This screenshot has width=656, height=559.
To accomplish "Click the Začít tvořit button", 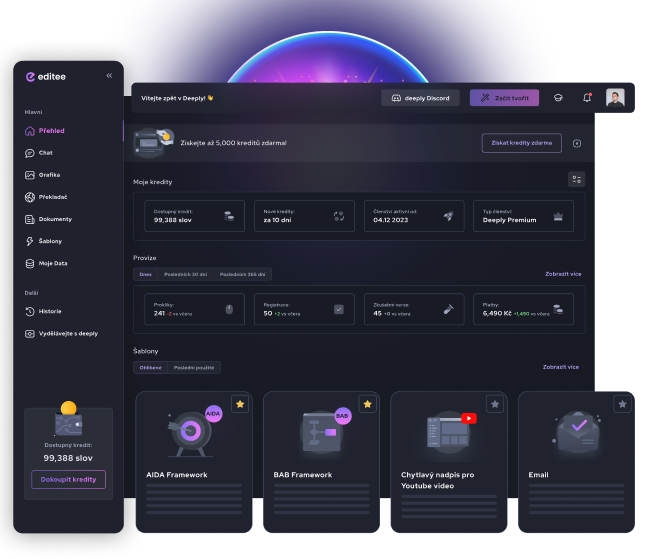I will 505,98.
